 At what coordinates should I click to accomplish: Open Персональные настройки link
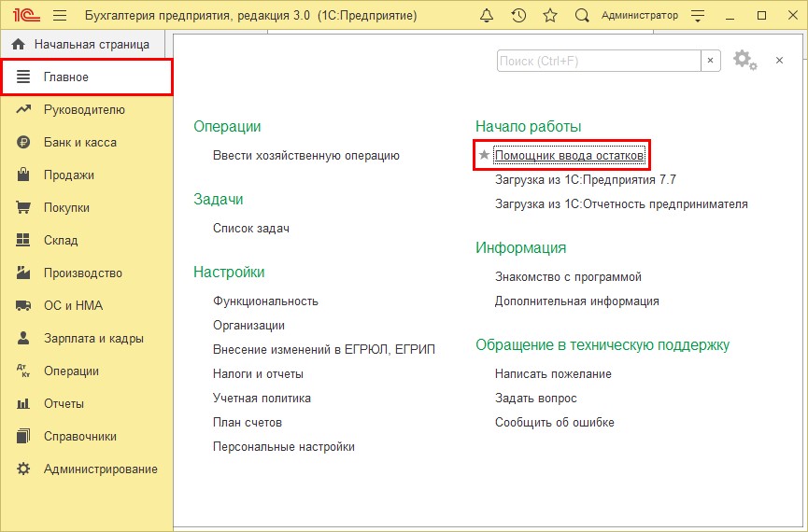(x=284, y=446)
